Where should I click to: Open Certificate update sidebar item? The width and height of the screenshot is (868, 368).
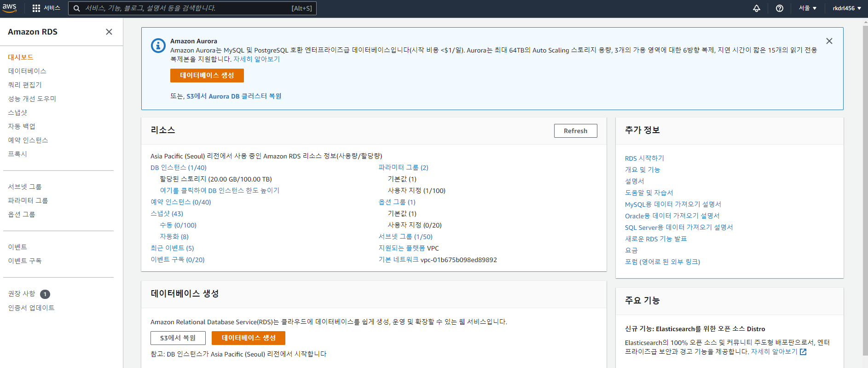[x=31, y=308]
